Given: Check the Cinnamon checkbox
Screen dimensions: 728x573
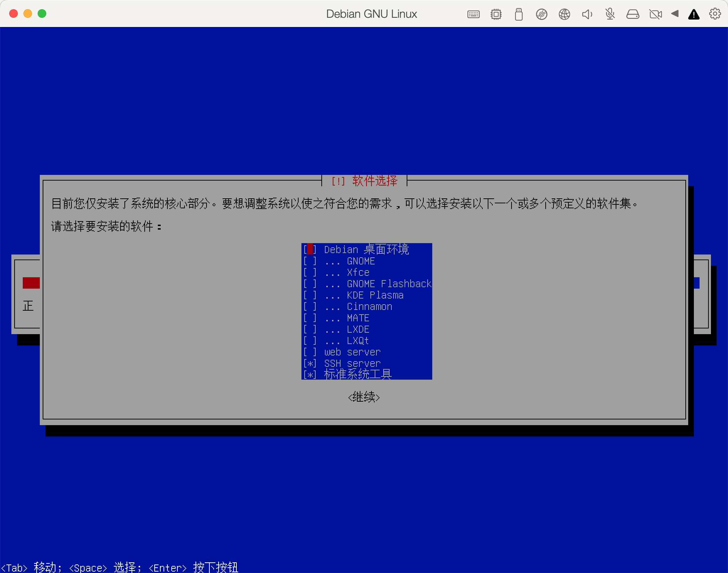Looking at the screenshot, I should click(x=310, y=306).
